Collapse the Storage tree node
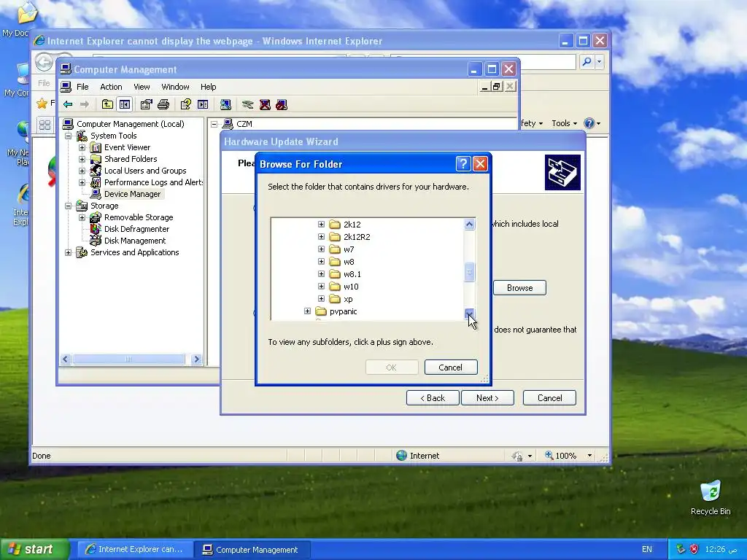Screen dimensions: 747x560 pos(68,206)
